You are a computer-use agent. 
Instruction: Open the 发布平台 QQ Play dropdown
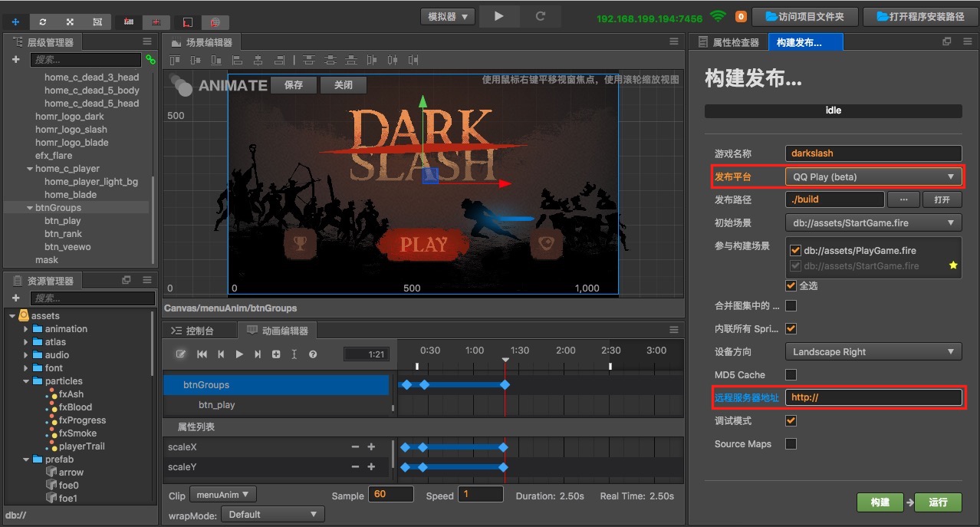[x=873, y=176]
